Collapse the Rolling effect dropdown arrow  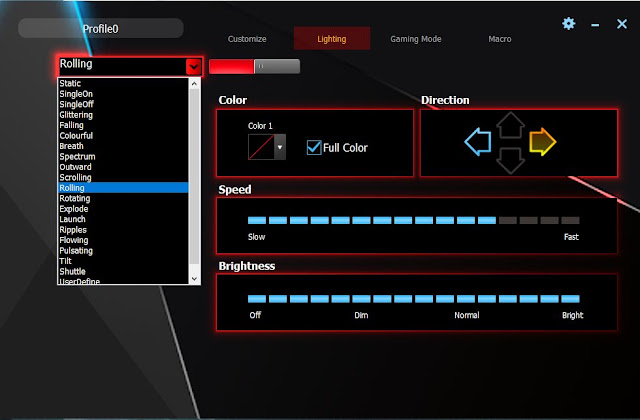pyautogui.click(x=193, y=67)
